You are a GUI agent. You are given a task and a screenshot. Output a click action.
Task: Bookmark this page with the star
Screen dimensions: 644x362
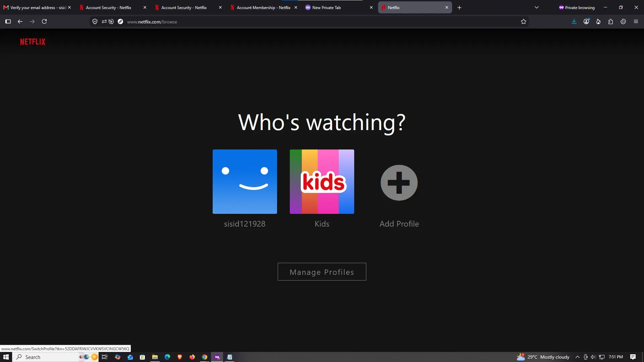point(524,21)
